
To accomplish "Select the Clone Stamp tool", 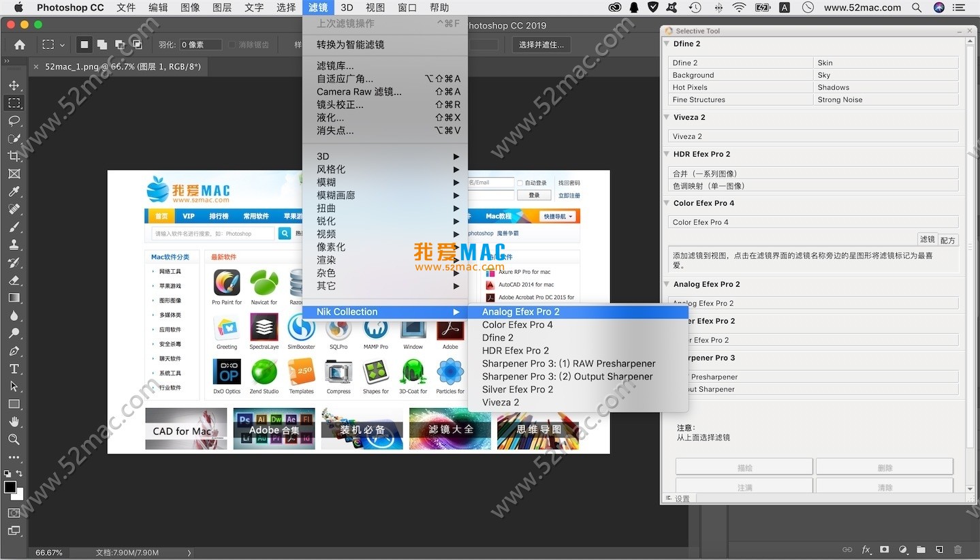I will pyautogui.click(x=14, y=245).
